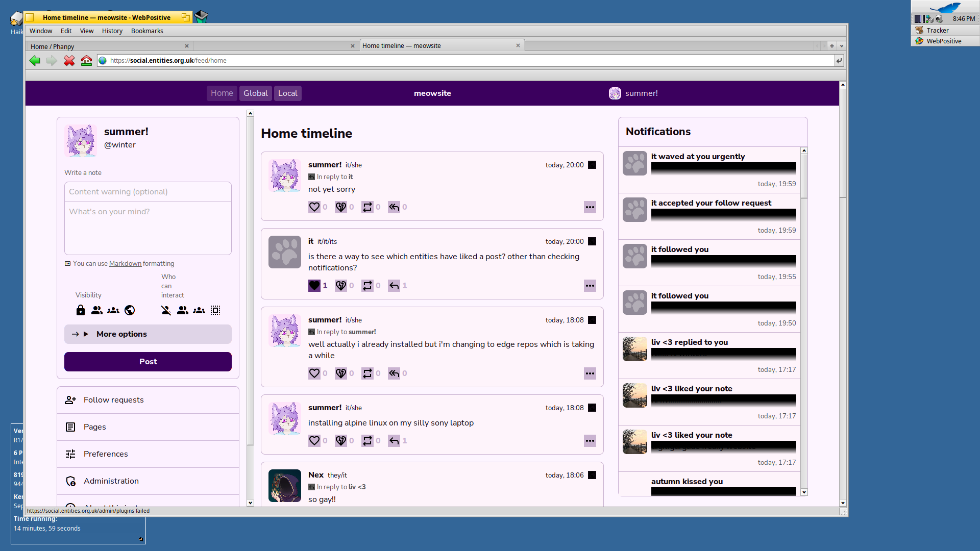
Task: Open a new browser tab with plus
Action: click(832, 46)
